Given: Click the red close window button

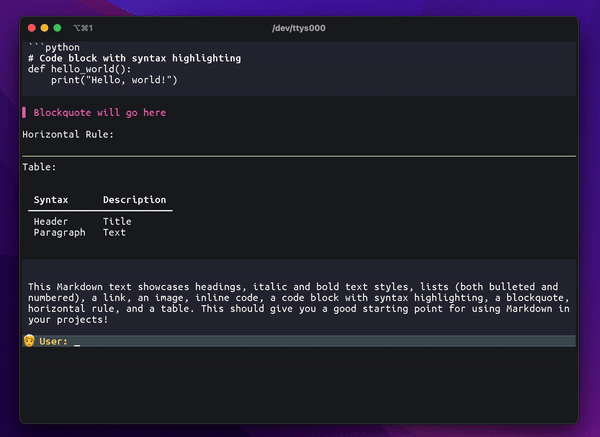Looking at the screenshot, I should coord(32,28).
